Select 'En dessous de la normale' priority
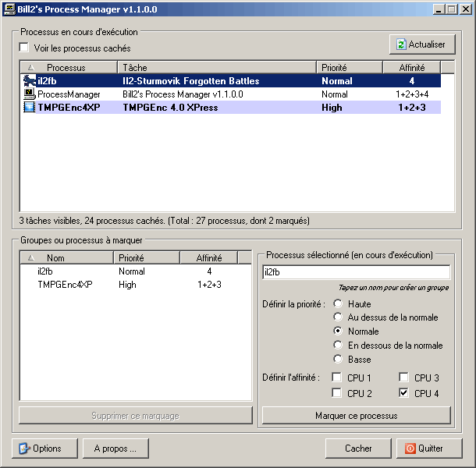 click(338, 345)
